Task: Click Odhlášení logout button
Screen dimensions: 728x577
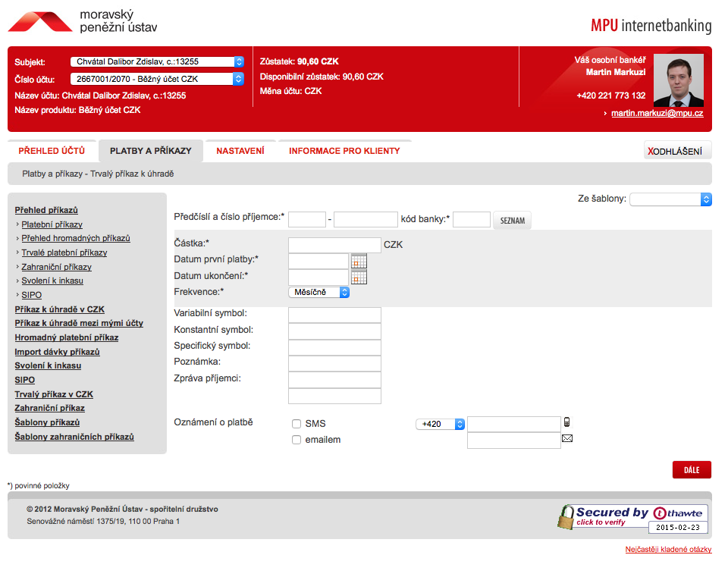Action: 677,151
